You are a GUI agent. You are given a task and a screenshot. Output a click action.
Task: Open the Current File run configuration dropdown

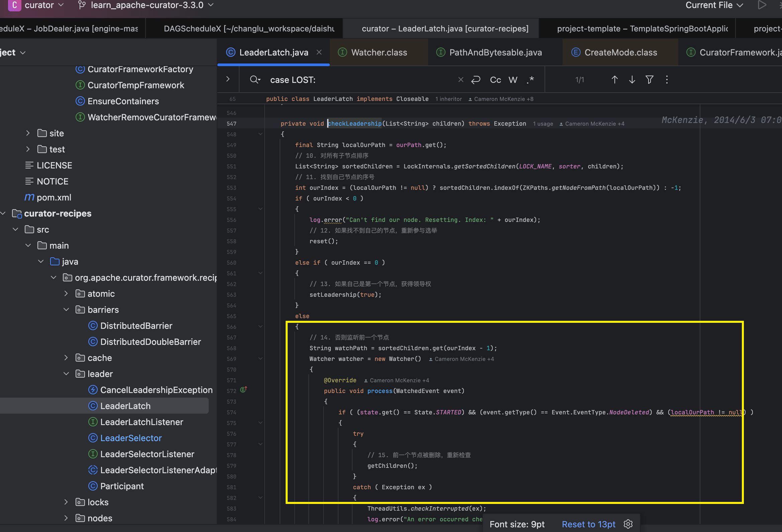pyautogui.click(x=714, y=5)
